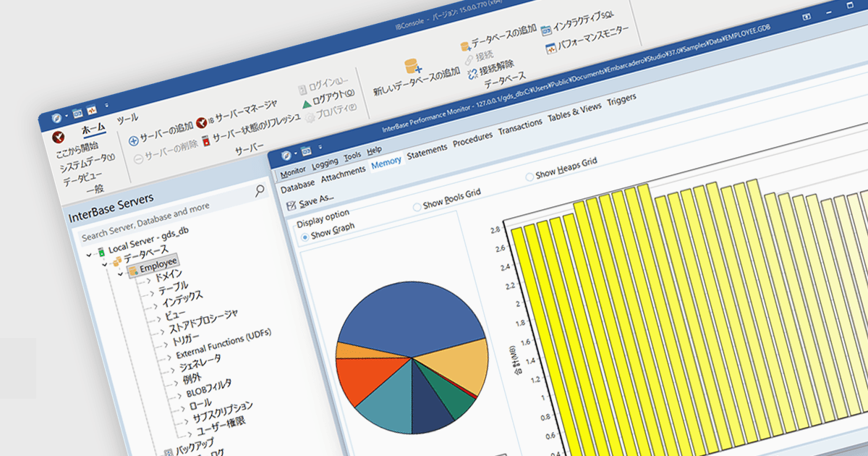Switch to the Procedures tab
Screen dimensions: 868x456
tap(472, 140)
